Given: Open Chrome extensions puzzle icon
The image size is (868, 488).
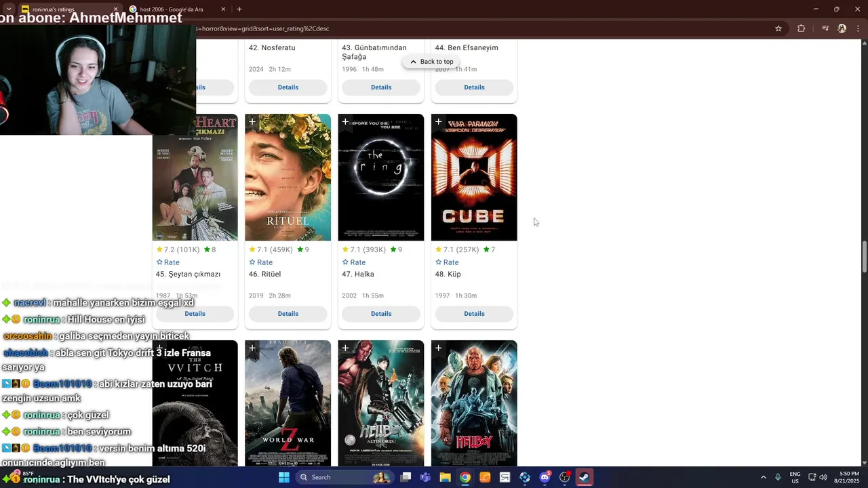Looking at the screenshot, I should [802, 28].
